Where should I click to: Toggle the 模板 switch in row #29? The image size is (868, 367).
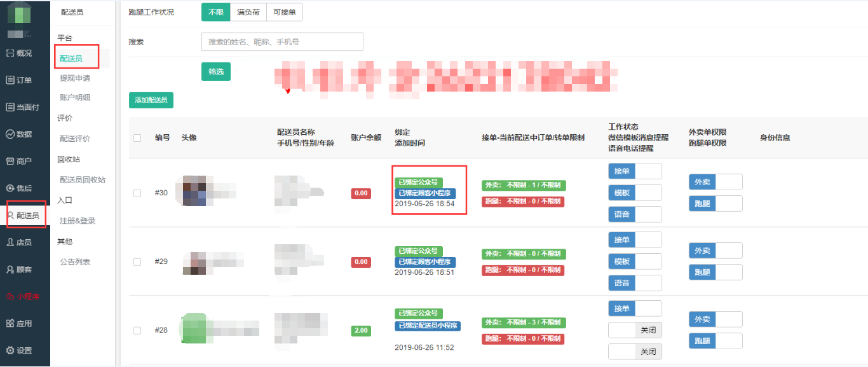pos(635,261)
